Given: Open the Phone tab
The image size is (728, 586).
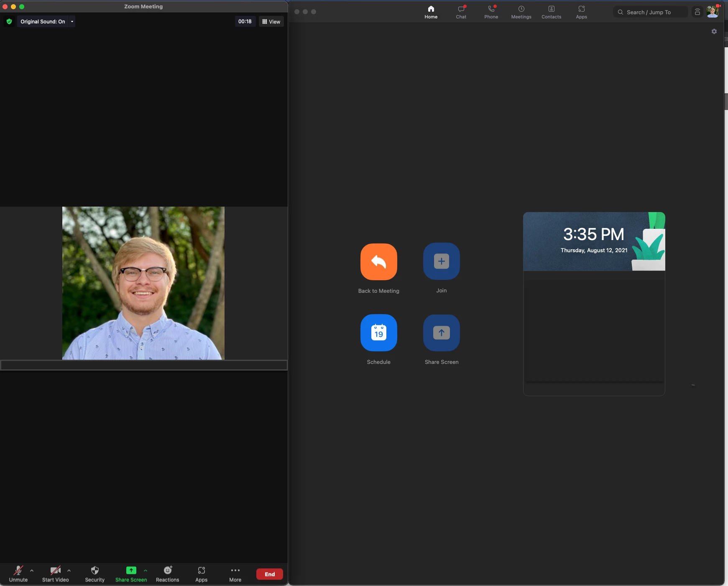Looking at the screenshot, I should coord(491,12).
